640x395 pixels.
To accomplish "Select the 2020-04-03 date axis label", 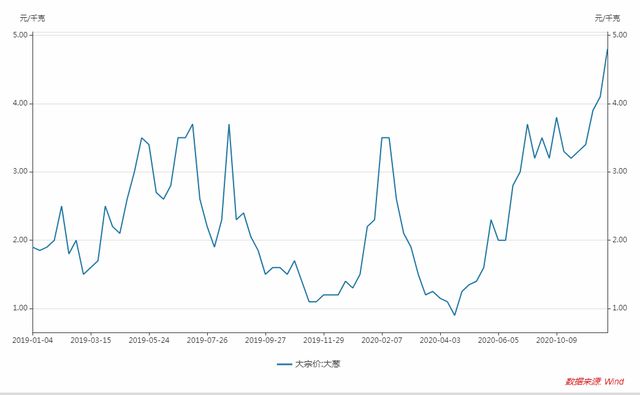I will point(440,340).
